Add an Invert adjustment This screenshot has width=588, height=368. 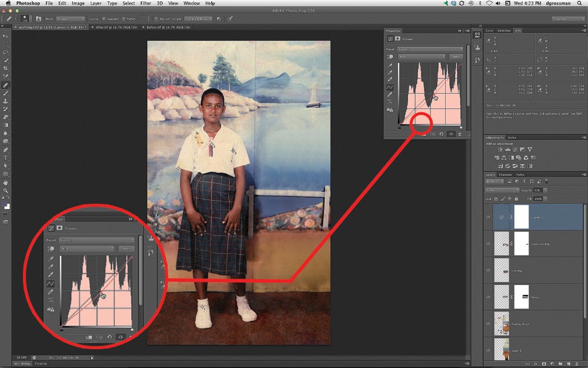pyautogui.click(x=500, y=166)
